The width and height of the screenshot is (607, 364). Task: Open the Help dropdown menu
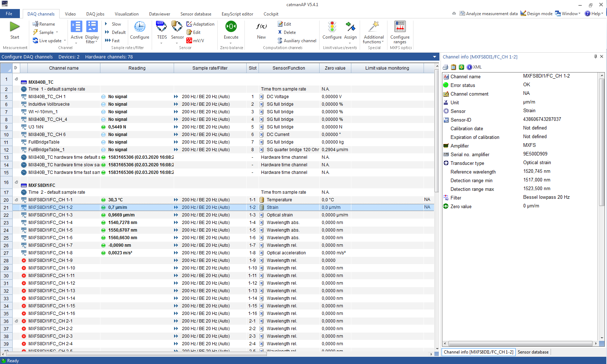pos(594,14)
